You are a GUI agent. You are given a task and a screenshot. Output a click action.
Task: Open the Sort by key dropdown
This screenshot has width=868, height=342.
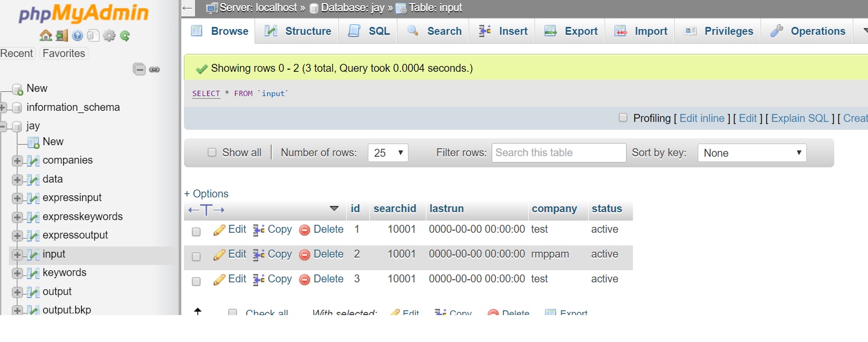pos(752,153)
